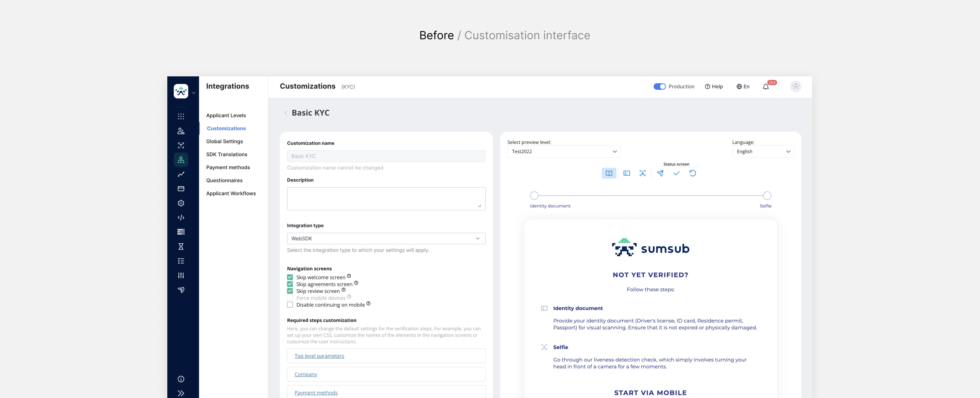Uncheck Skip review screen checkbox

(290, 291)
